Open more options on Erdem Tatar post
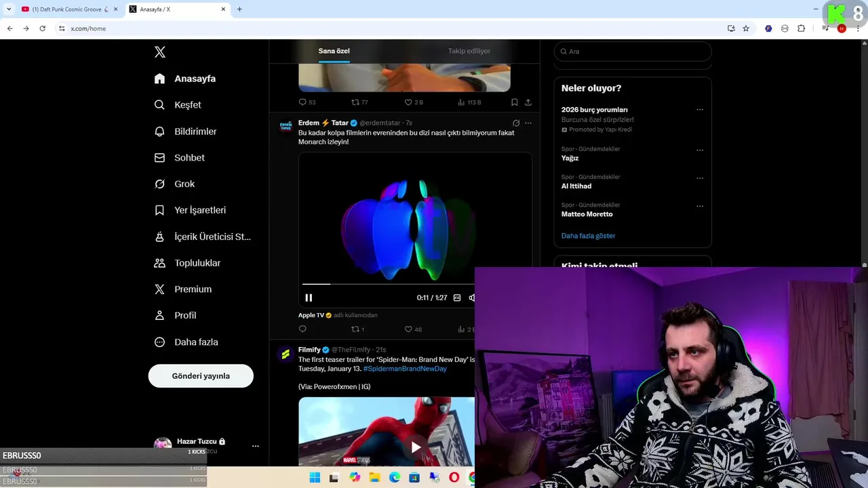The width and height of the screenshot is (868, 488). point(528,123)
